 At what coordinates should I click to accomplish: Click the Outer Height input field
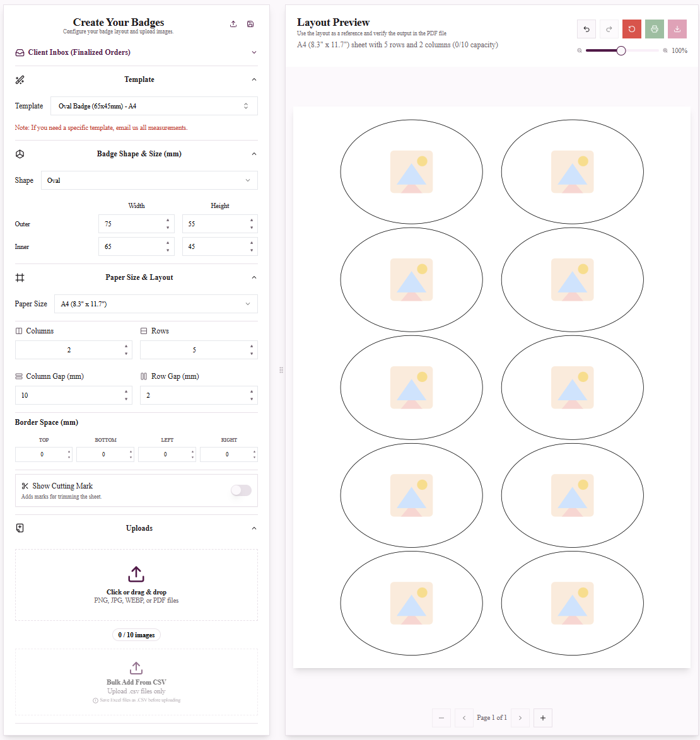pyautogui.click(x=220, y=224)
